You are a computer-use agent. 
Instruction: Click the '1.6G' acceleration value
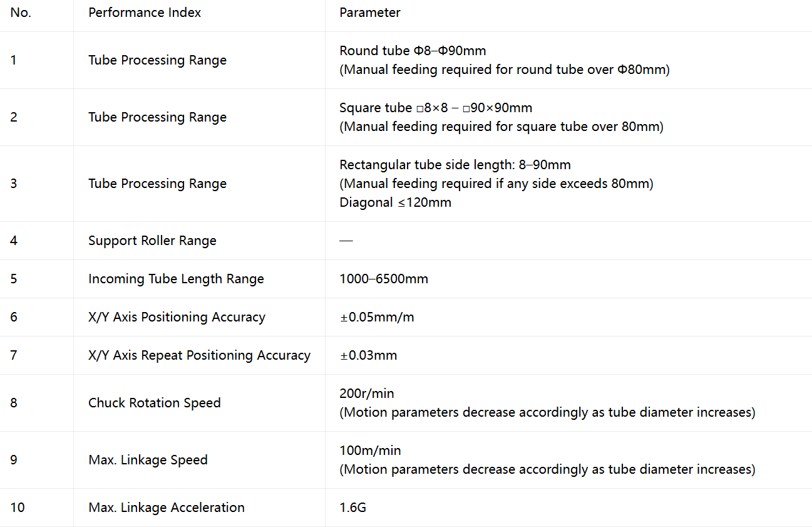352,508
